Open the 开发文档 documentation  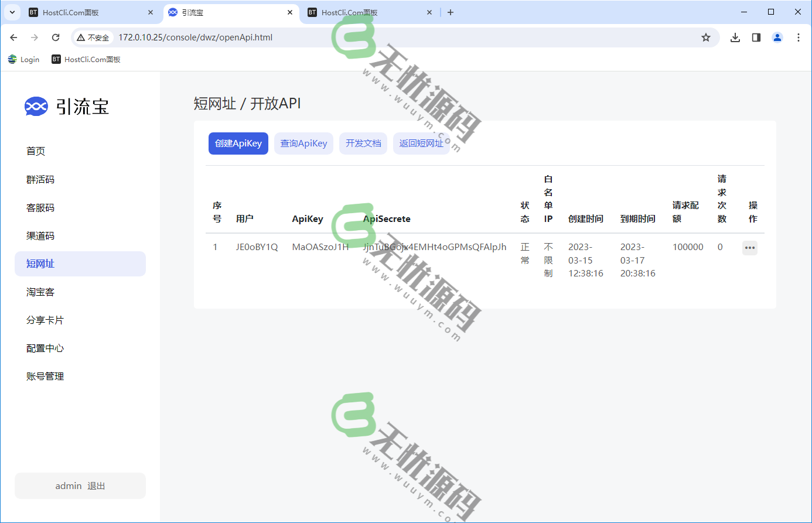tap(363, 143)
